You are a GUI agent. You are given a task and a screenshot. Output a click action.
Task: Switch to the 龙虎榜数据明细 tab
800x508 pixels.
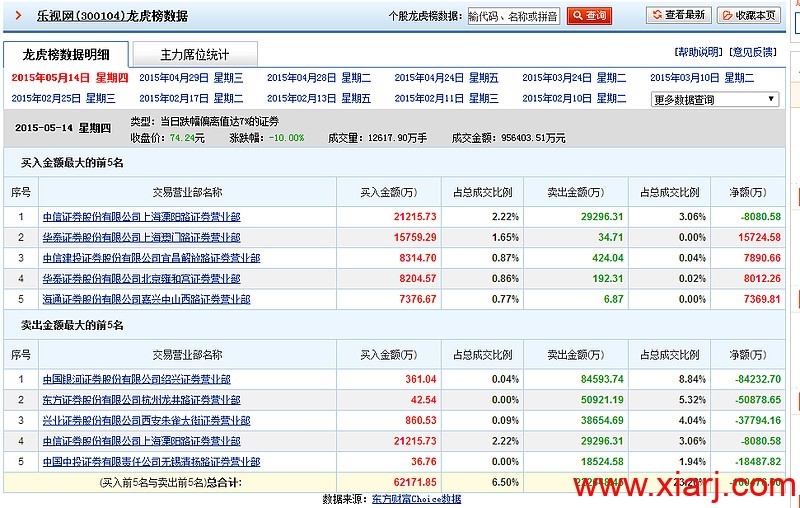(66, 54)
